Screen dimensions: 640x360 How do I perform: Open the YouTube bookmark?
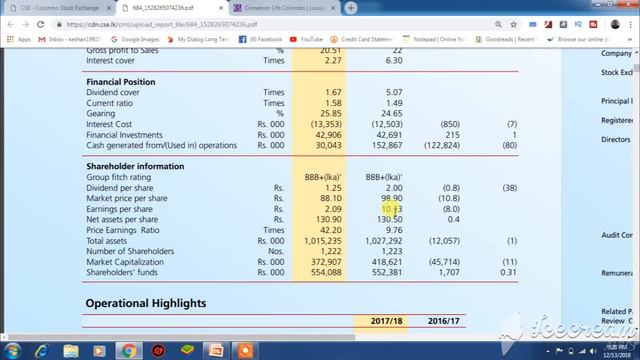pos(307,39)
